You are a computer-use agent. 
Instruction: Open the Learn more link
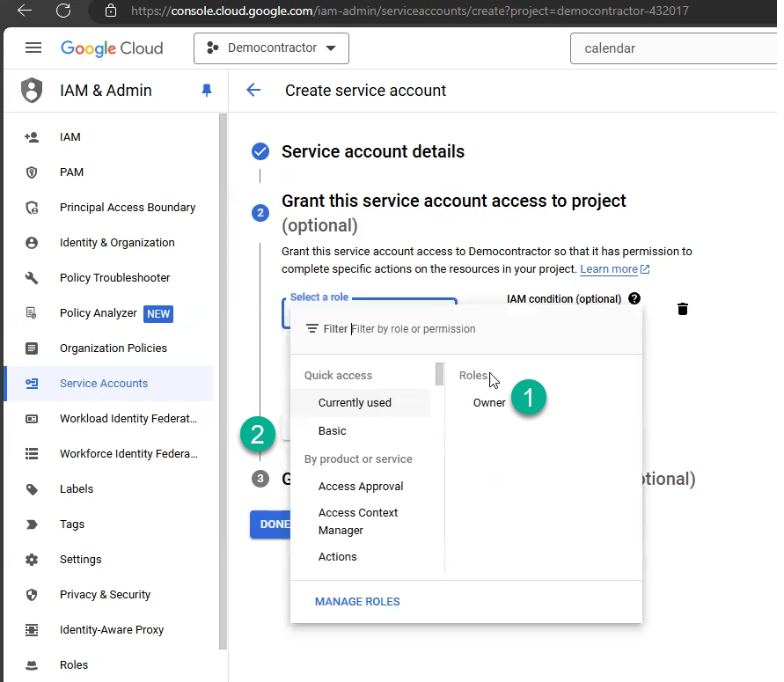point(614,269)
